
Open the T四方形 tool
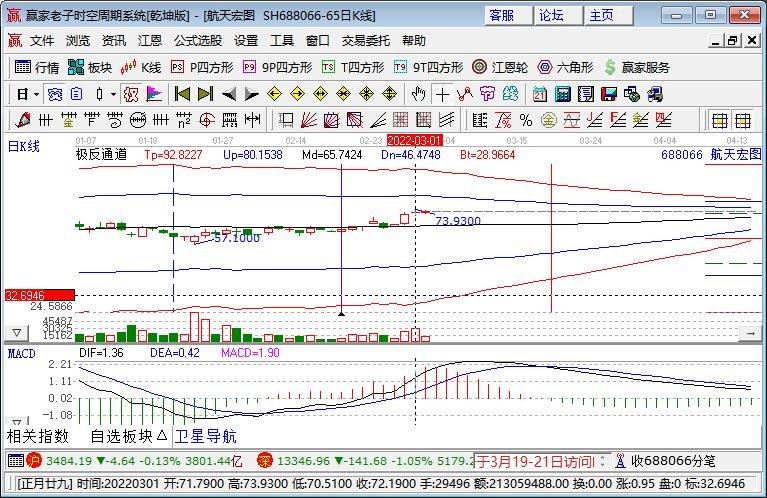pyautogui.click(x=353, y=67)
